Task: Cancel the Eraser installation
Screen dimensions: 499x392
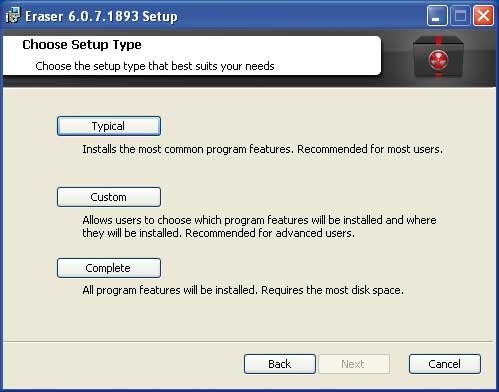Action: (445, 364)
